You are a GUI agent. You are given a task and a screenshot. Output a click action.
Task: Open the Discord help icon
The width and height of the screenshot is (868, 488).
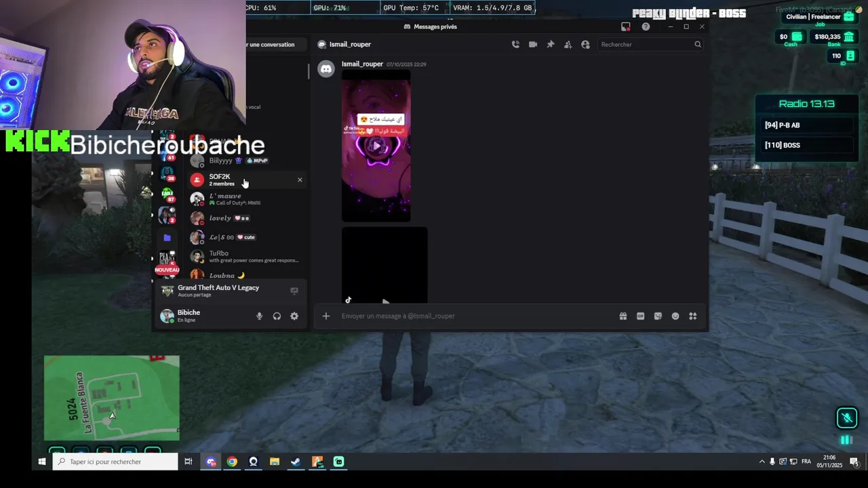tap(646, 26)
